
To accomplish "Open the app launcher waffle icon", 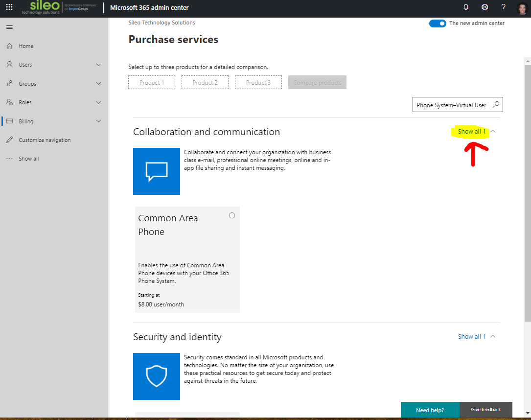I will pos(9,7).
